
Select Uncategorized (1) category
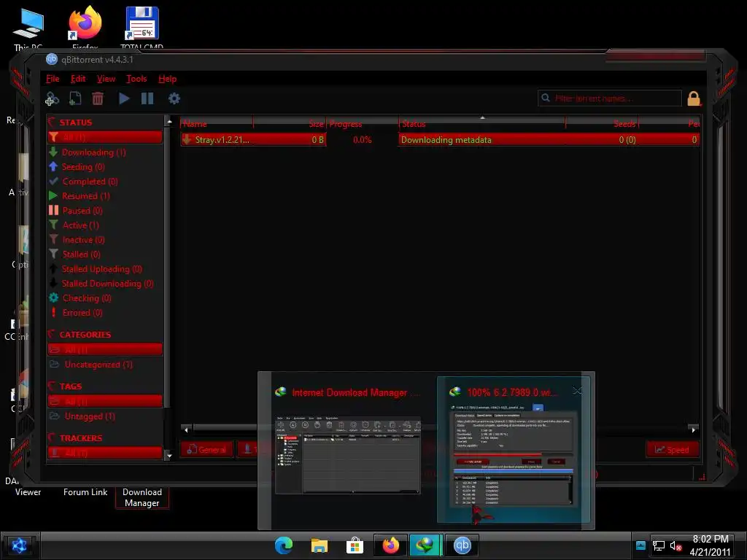click(x=98, y=365)
